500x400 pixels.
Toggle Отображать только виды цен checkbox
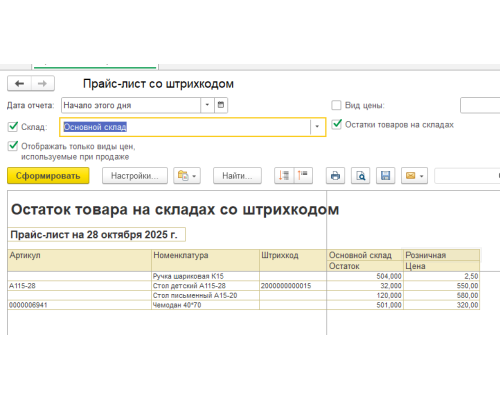13,146
